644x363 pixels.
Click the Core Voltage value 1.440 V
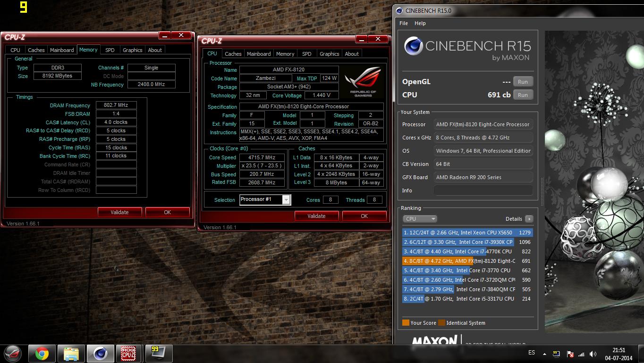[x=321, y=95]
